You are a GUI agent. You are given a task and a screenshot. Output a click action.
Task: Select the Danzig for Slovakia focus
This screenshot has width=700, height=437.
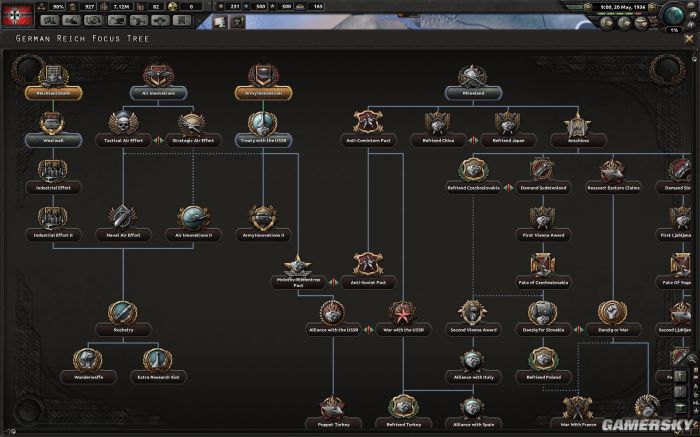(x=543, y=320)
